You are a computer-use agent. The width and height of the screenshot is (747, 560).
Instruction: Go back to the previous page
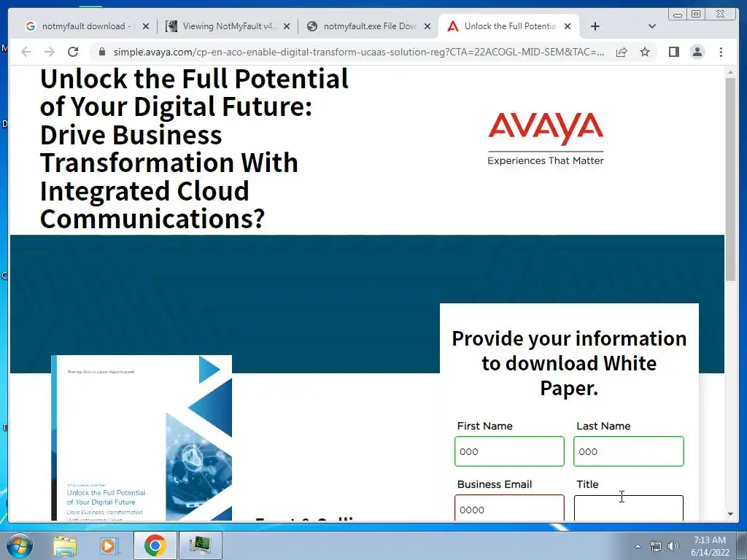pyautogui.click(x=26, y=52)
